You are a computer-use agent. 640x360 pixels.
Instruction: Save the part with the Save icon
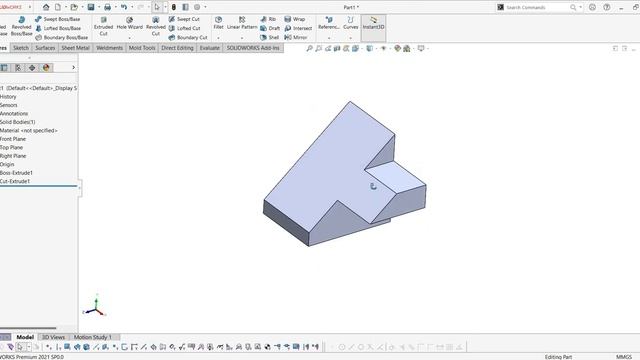click(x=91, y=7)
